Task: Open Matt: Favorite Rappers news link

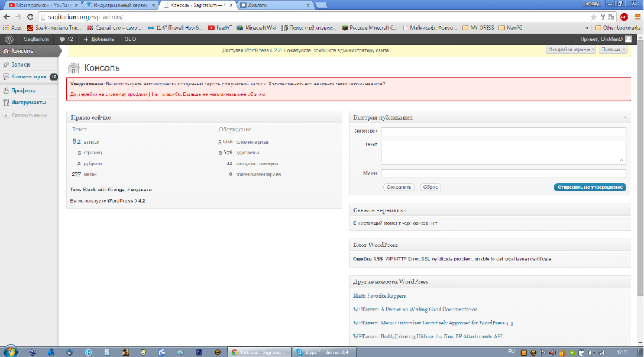Action: pyautogui.click(x=379, y=295)
